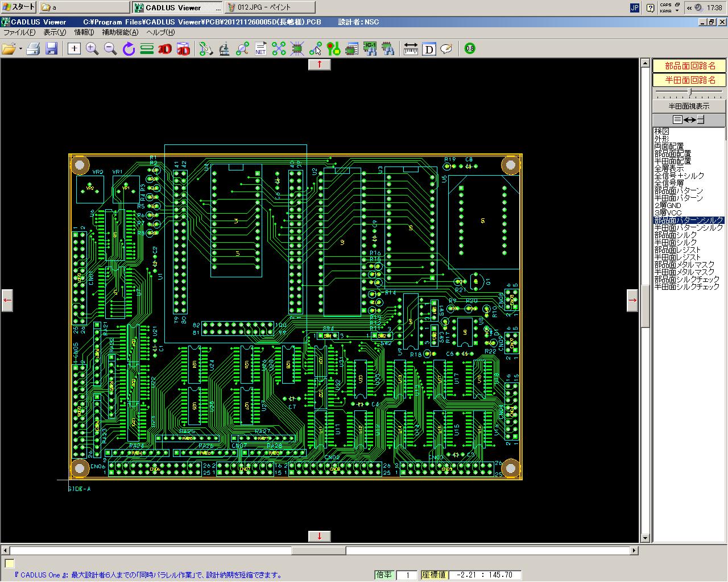
Task: Open the ファイル(F) menu
Action: point(19,32)
